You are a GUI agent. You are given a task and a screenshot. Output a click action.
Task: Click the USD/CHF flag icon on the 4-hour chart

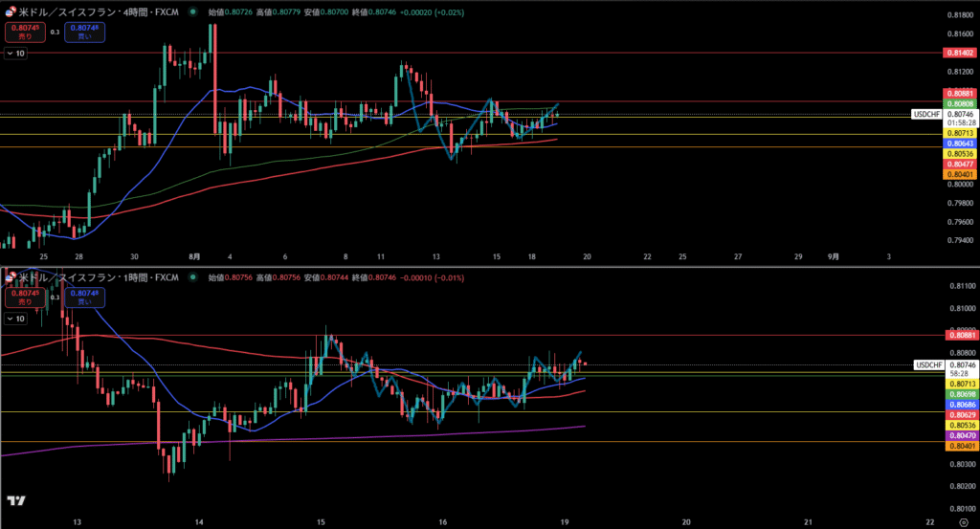(10, 14)
